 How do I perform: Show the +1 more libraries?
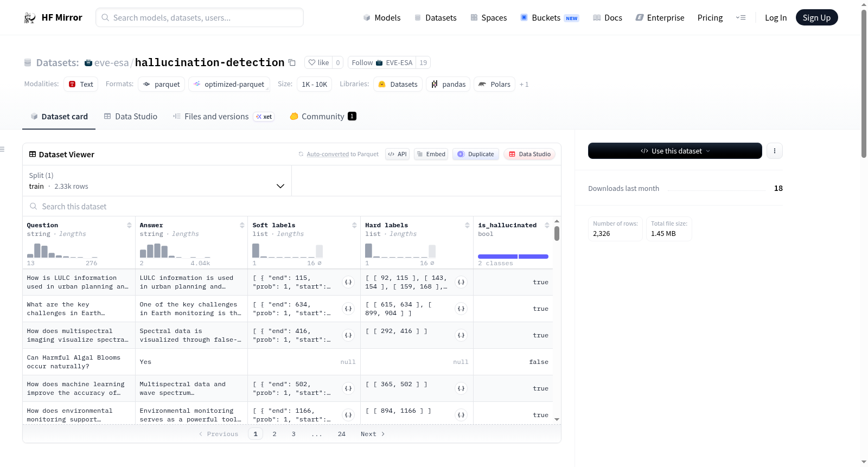tap(524, 84)
